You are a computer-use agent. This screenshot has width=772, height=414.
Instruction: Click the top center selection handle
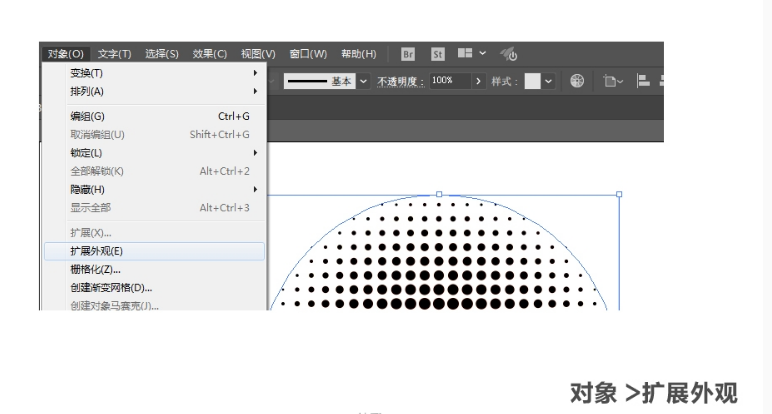[x=439, y=194]
